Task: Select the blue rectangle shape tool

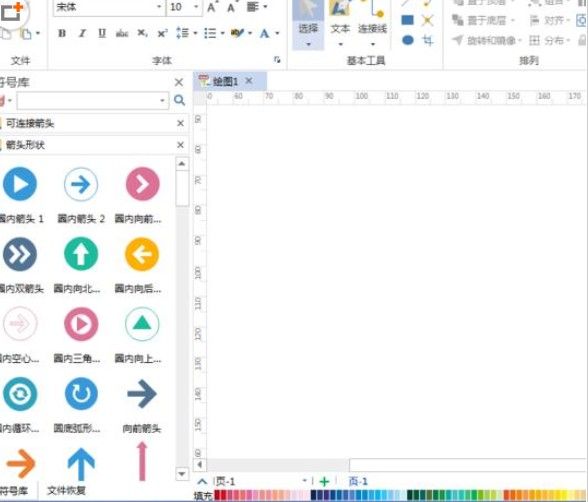Action: point(408,20)
